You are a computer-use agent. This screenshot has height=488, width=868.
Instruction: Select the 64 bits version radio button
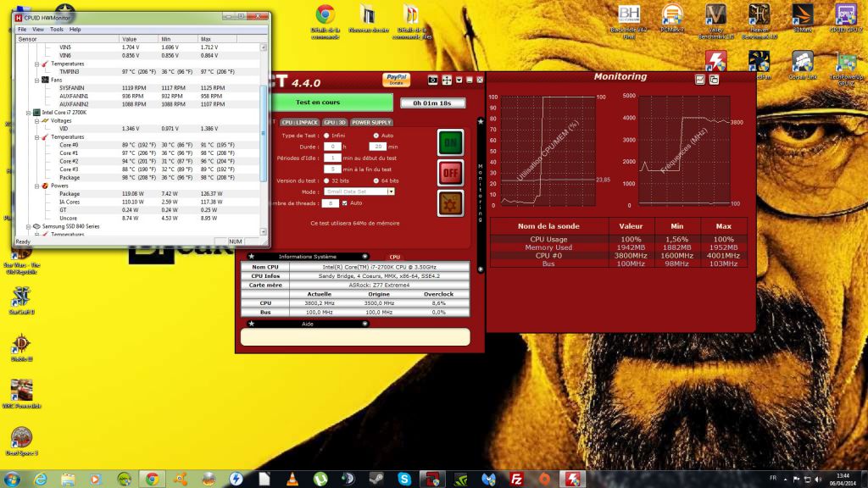coord(376,181)
